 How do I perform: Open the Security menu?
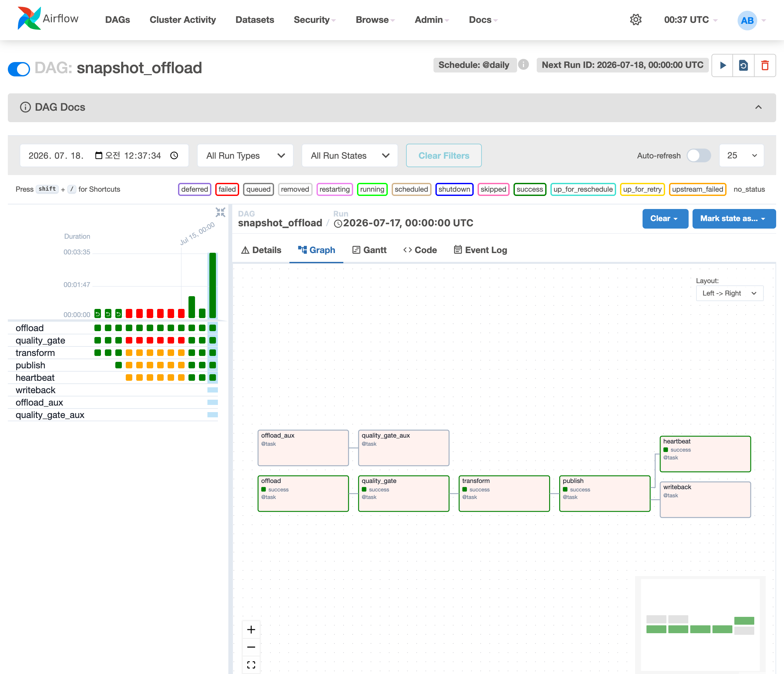click(315, 20)
